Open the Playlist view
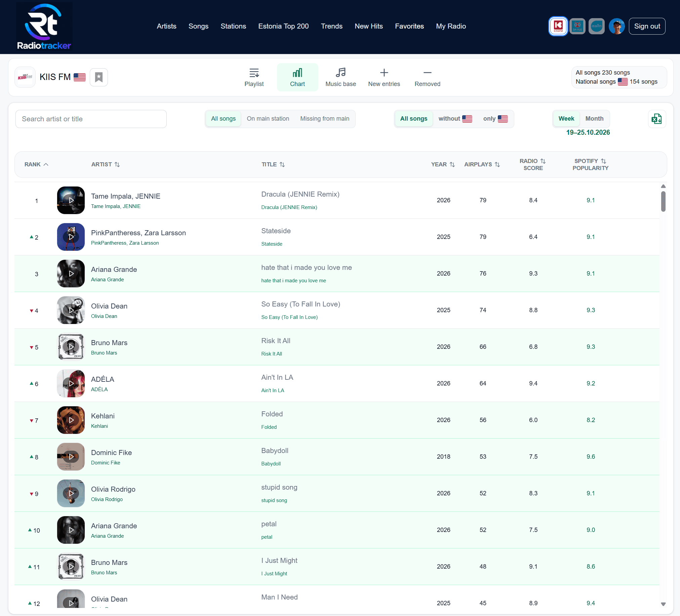Screen dimensions: 680x616 [254, 78]
